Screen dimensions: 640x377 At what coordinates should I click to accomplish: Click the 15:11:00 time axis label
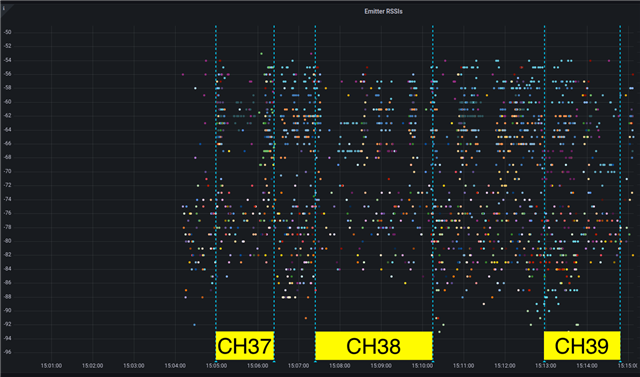(463, 366)
